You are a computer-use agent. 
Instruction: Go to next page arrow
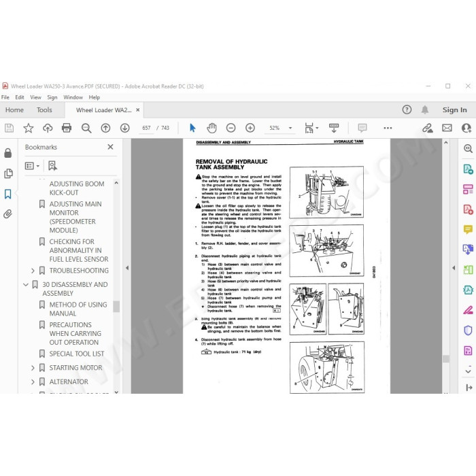click(124, 128)
